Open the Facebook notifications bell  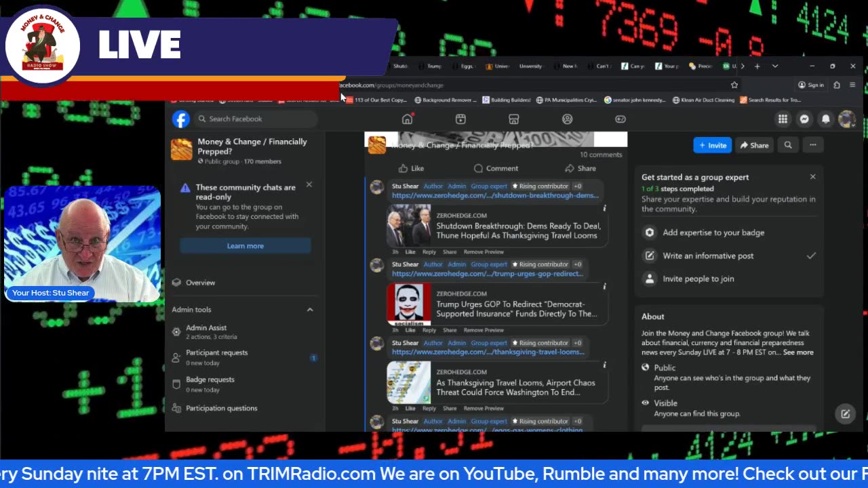point(825,119)
